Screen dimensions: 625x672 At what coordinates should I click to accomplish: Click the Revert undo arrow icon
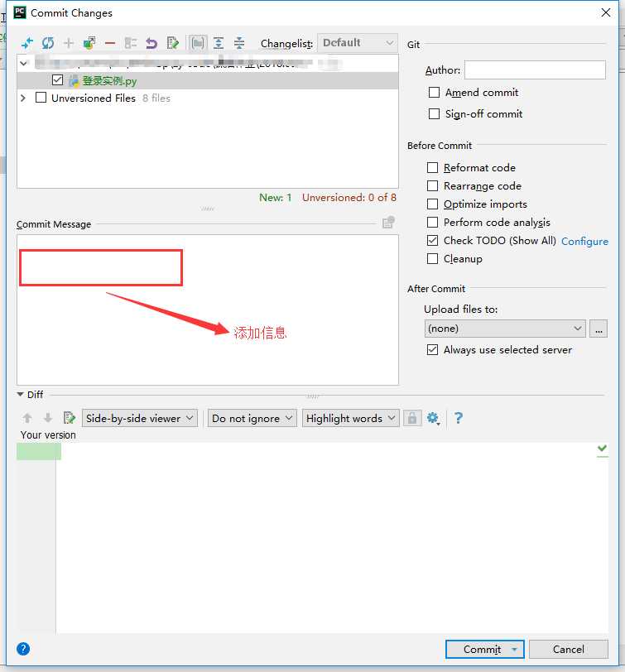click(151, 43)
